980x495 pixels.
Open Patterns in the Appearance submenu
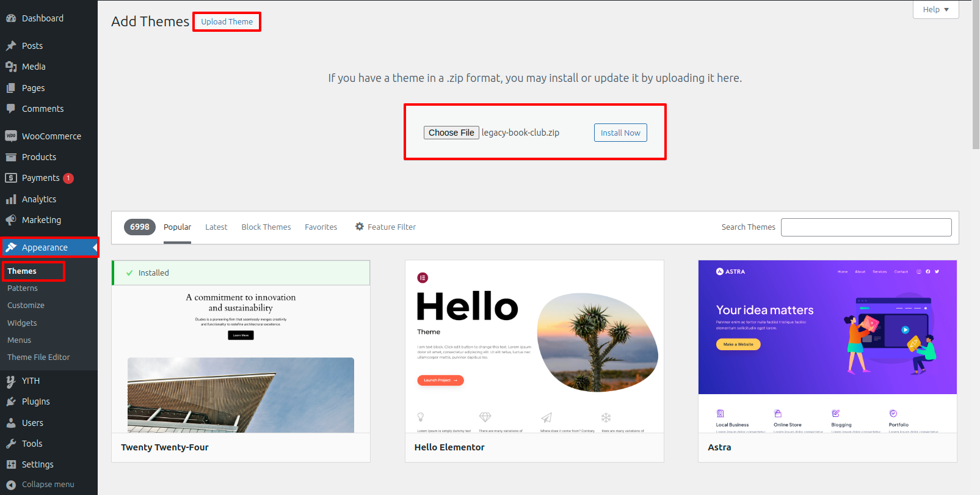[23, 288]
